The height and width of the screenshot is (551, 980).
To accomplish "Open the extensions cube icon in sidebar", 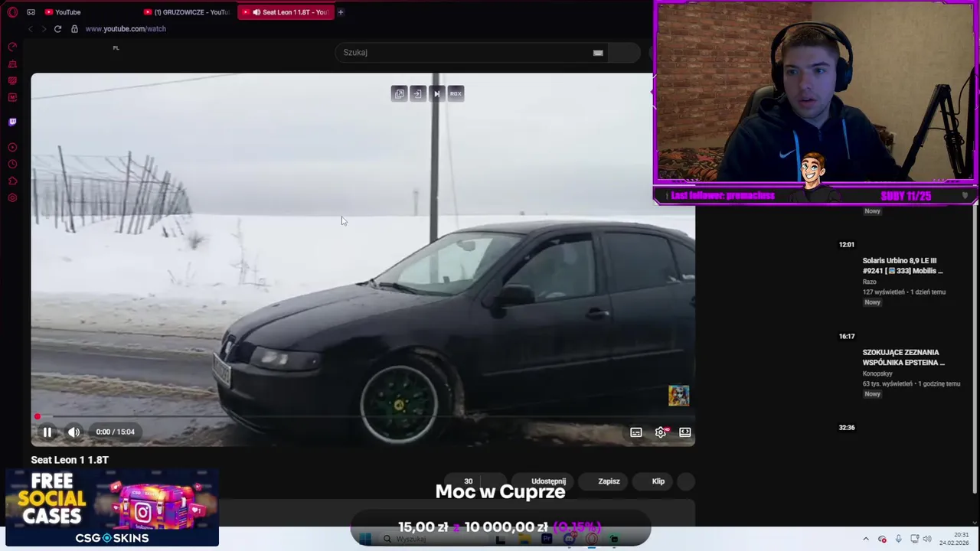I will [x=12, y=181].
